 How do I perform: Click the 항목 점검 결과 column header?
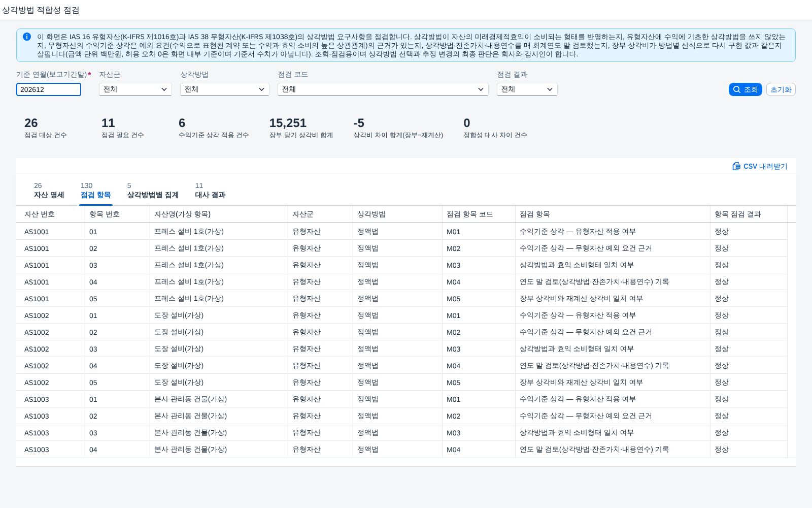749,214
